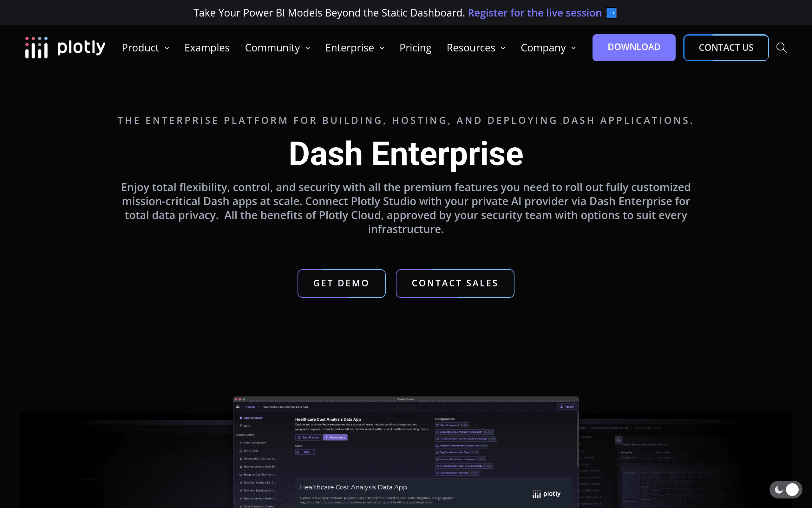Click the DOWNLOAD button
This screenshot has width=812, height=508.
pyautogui.click(x=634, y=47)
